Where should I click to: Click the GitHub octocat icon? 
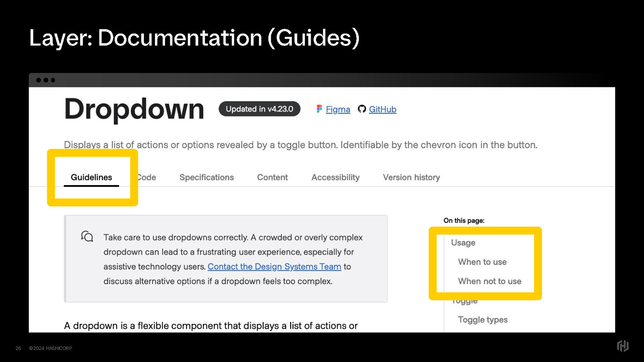pos(362,109)
